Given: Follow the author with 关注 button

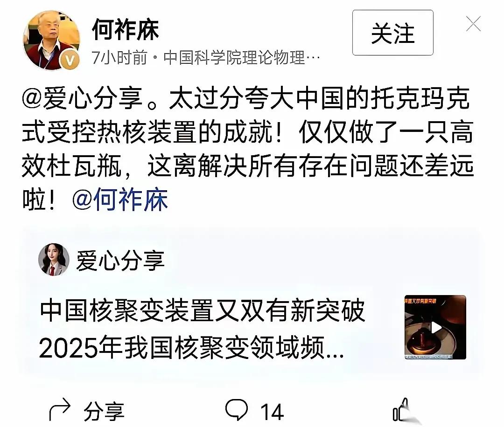Looking at the screenshot, I should coord(392,33).
